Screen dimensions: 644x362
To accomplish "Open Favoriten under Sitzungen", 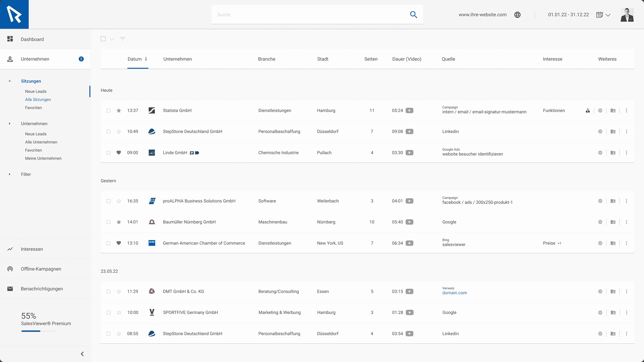I will click(33, 108).
